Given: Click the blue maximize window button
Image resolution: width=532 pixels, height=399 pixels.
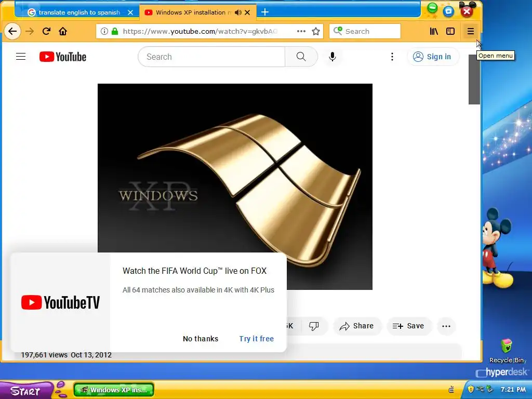Looking at the screenshot, I should [448, 11].
